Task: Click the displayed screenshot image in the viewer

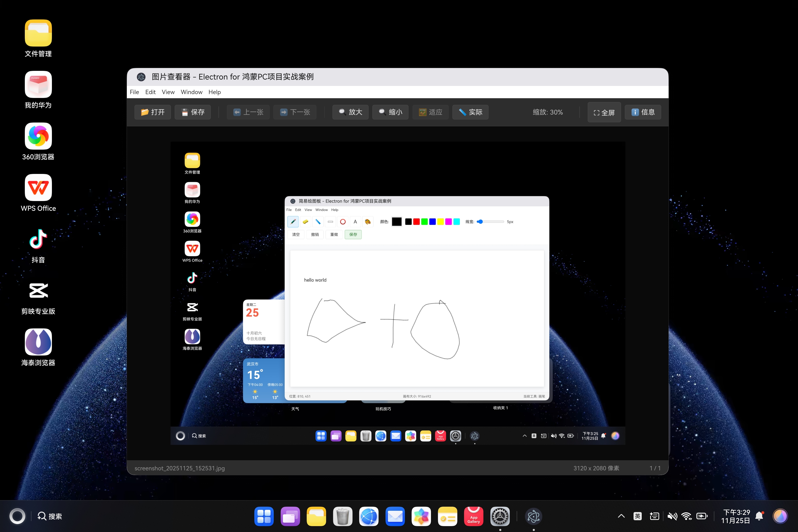Action: (398, 293)
